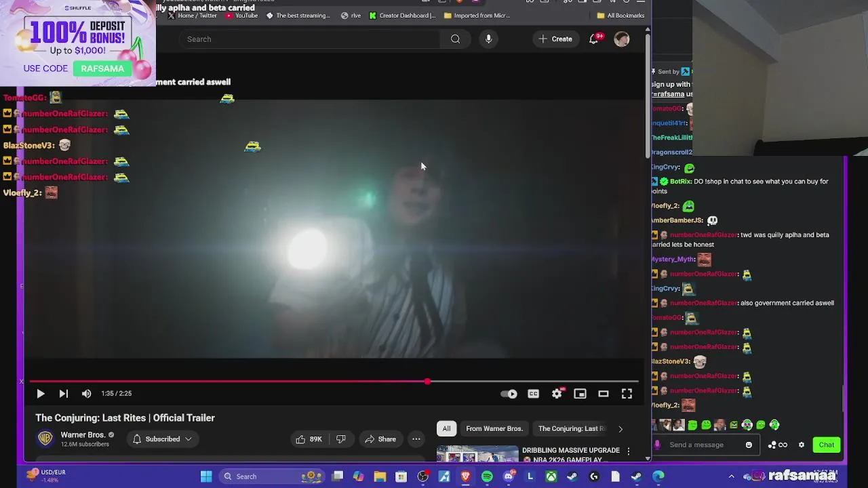Select the From Warner Bros. chip
This screenshot has height=488, width=868.
[x=494, y=428]
